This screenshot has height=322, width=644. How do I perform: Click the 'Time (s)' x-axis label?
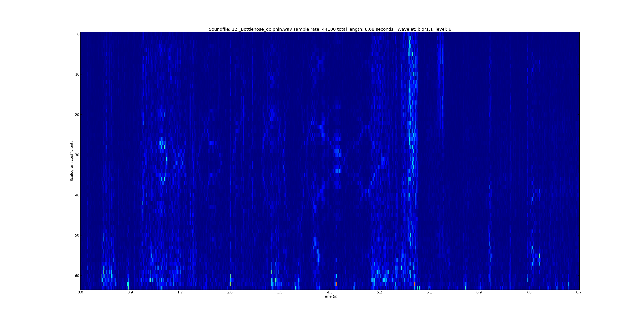(330, 296)
